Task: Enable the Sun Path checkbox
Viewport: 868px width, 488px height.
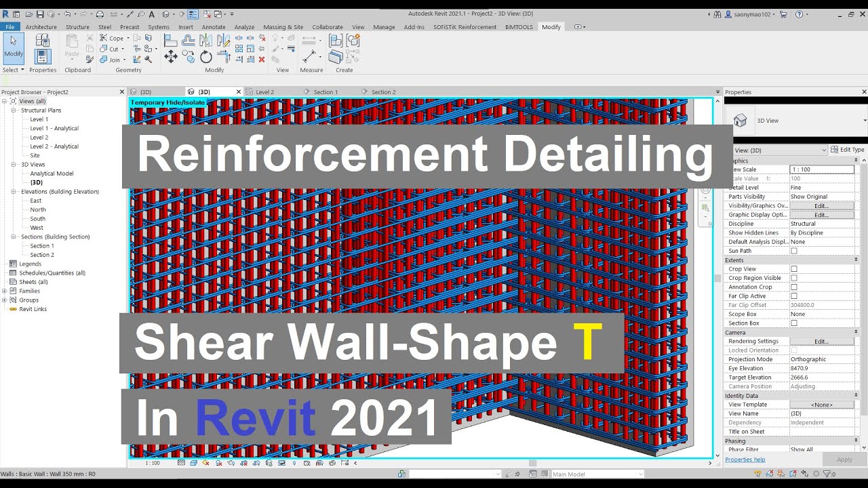Action: point(794,251)
